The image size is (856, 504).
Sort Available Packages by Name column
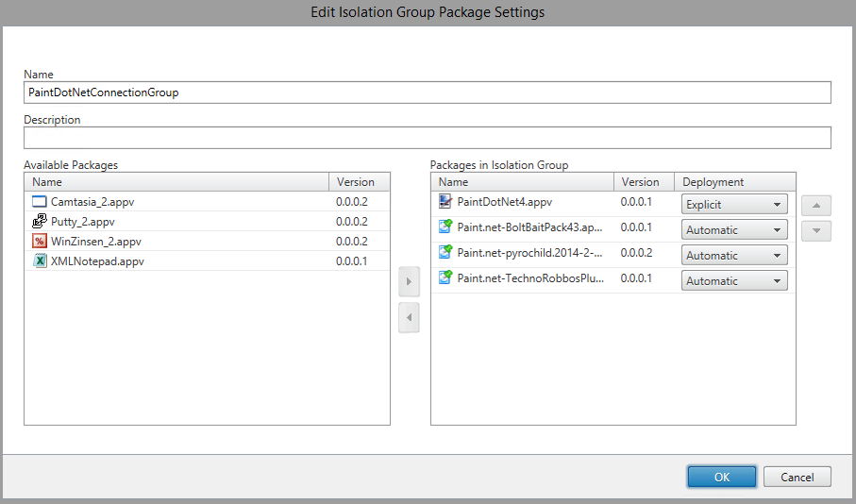[x=176, y=182]
